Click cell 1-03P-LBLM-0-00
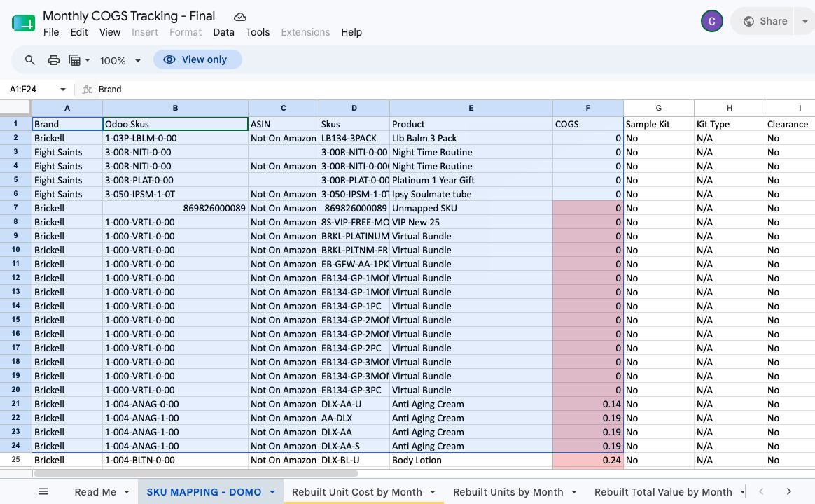815x504 pixels. click(175, 138)
